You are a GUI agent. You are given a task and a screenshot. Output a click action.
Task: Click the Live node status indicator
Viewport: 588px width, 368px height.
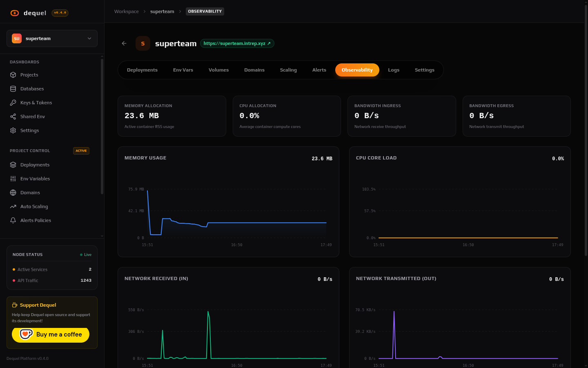click(x=86, y=255)
